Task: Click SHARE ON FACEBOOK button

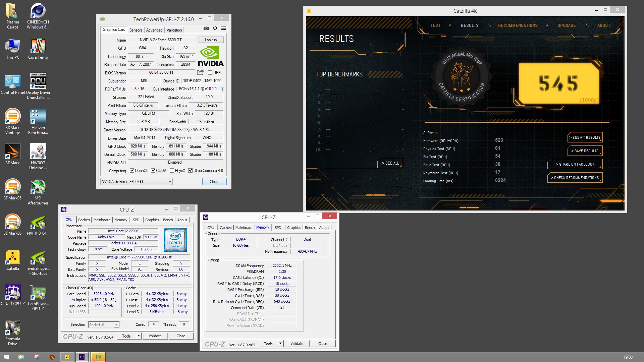Action: (x=575, y=164)
